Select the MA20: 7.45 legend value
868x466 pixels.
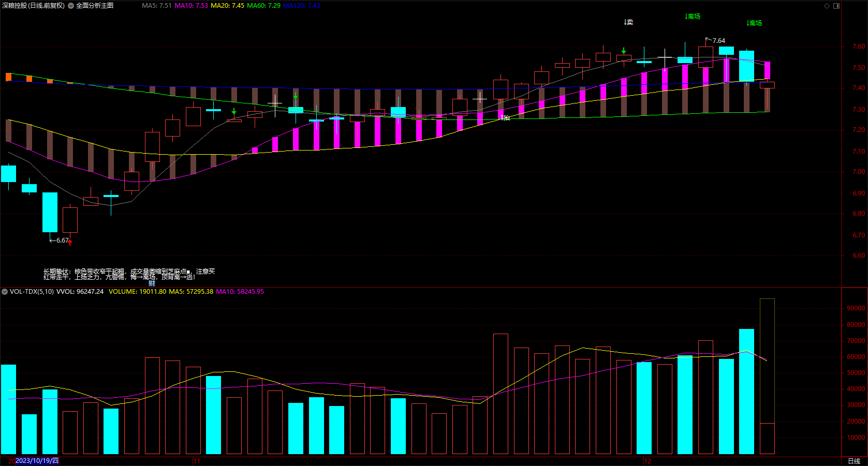(227, 6)
